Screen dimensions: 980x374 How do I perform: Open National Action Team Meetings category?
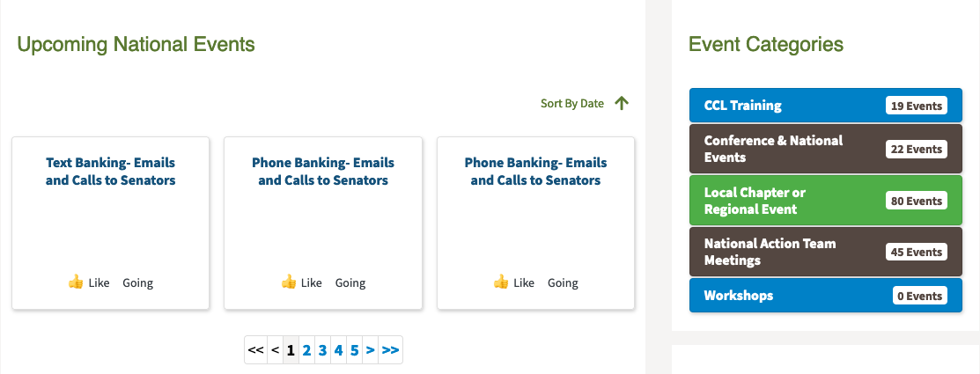point(826,252)
